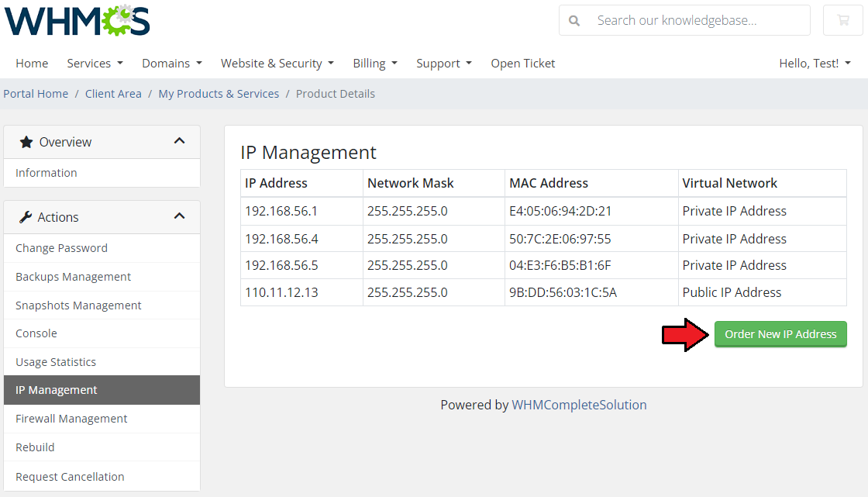Click Request Cancellation

(x=102, y=477)
